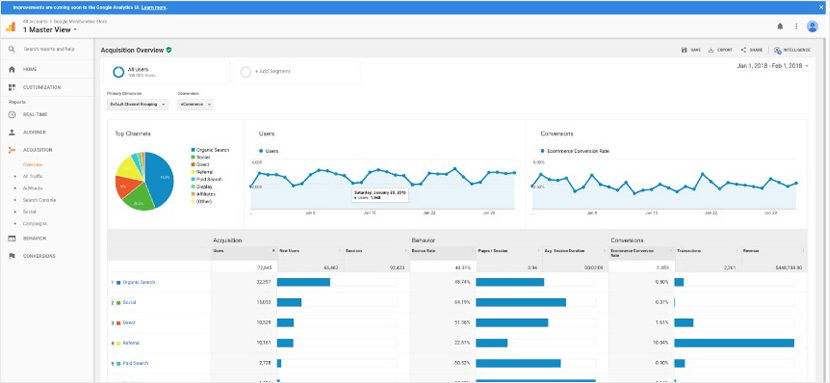
Task: Open Revenue column header dropdown
Action: pyautogui.click(x=804, y=250)
